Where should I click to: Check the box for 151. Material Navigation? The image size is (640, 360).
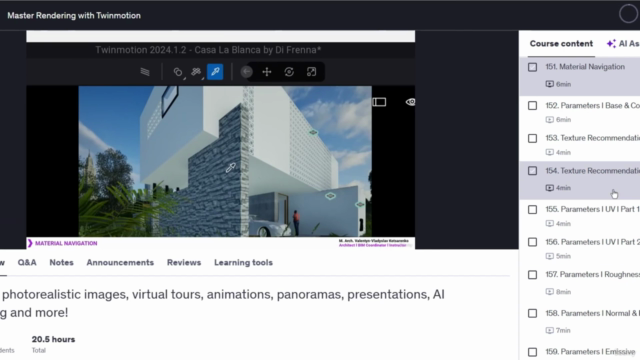pos(532,67)
